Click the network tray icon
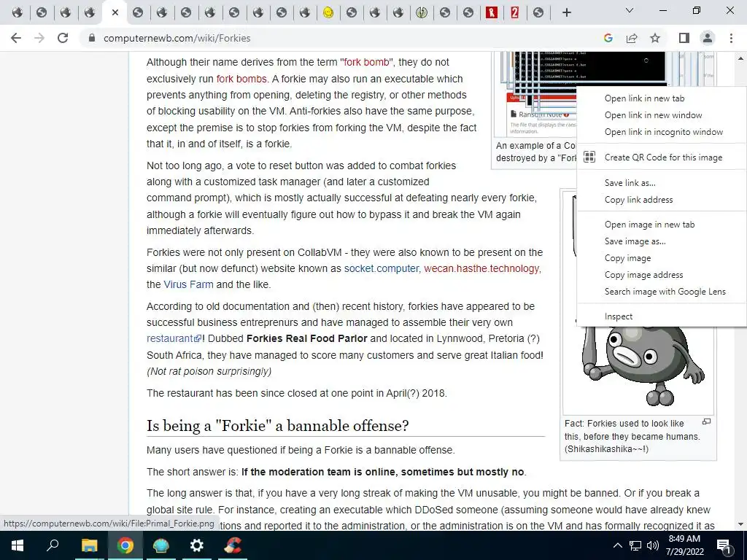747x560 pixels. coord(635,545)
